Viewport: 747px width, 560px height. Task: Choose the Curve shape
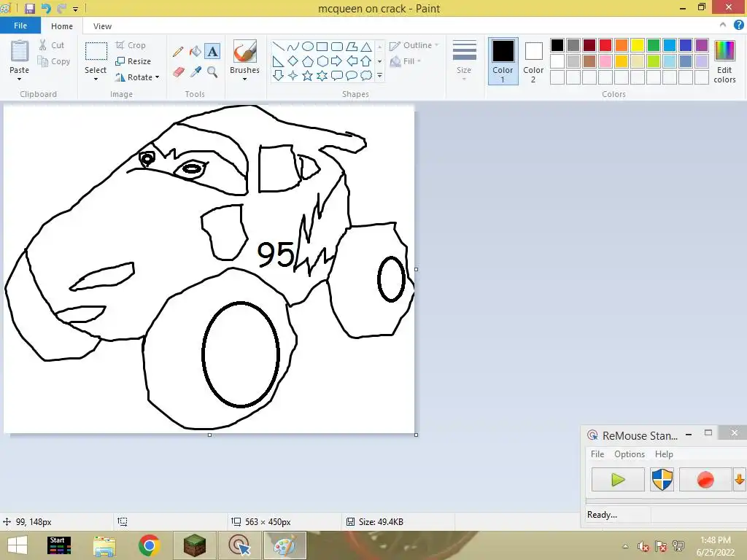pyautogui.click(x=293, y=46)
